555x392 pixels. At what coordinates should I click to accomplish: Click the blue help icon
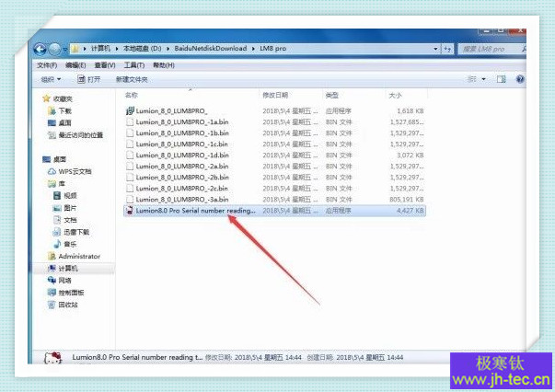520,79
